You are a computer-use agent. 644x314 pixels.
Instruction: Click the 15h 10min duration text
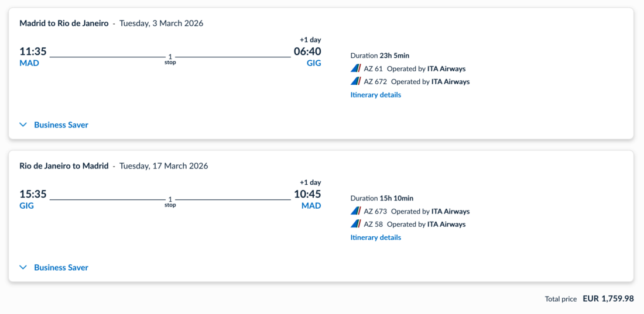pos(396,198)
